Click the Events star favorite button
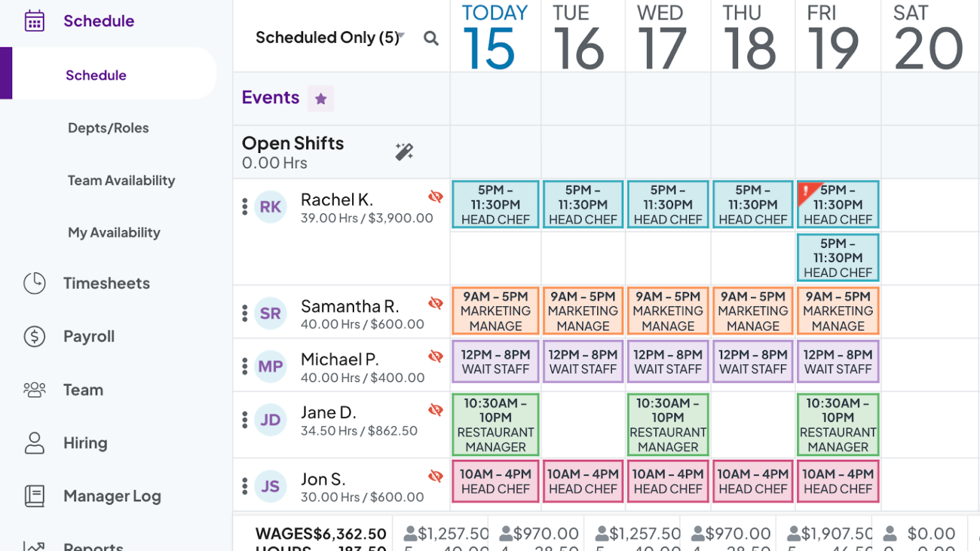The width and height of the screenshot is (980, 551). tap(320, 98)
